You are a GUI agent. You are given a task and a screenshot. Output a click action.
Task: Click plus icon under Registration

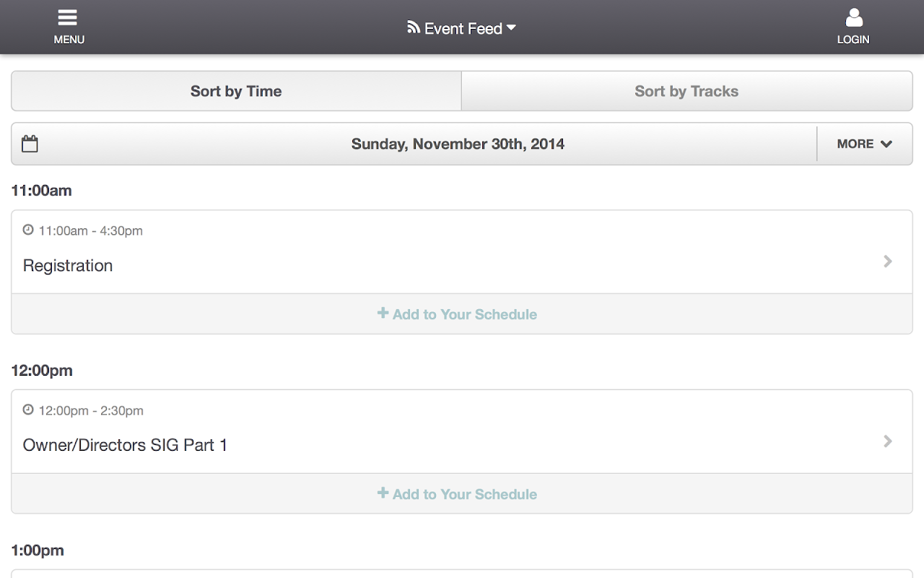pyautogui.click(x=383, y=314)
